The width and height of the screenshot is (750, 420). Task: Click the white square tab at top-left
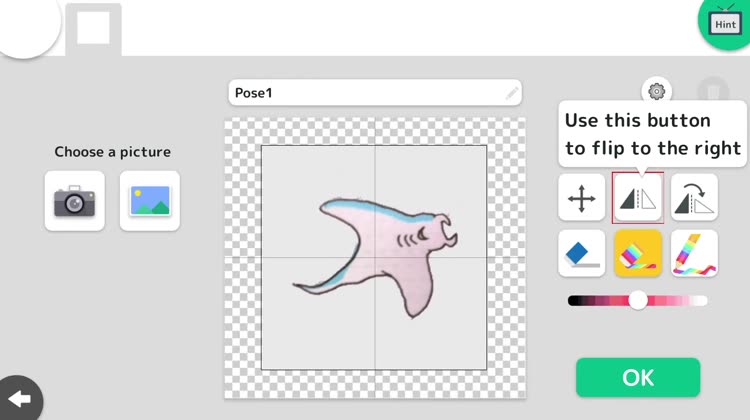93,29
